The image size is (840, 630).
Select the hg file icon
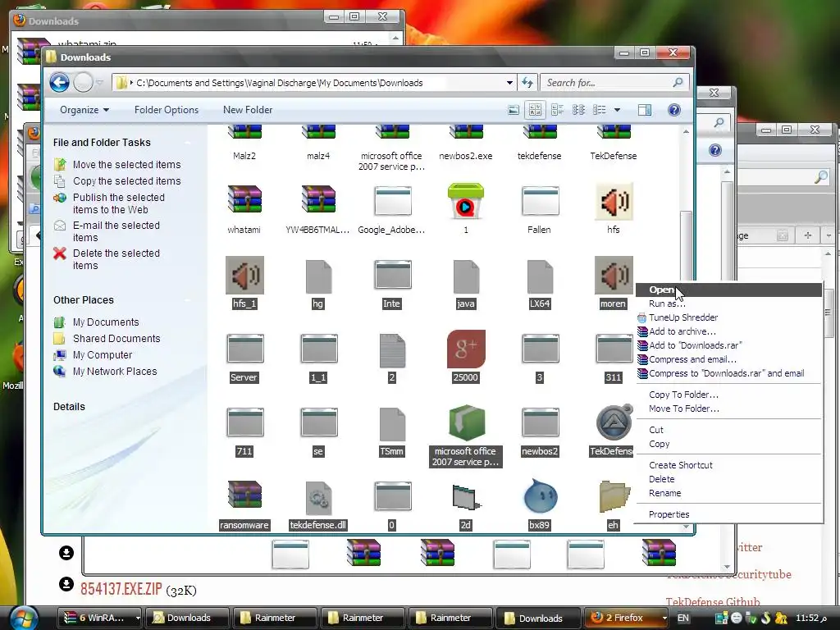[x=318, y=276]
